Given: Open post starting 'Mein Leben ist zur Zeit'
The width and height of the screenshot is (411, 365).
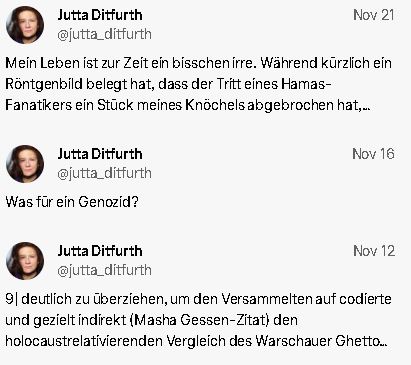Looking at the screenshot, I should tap(199, 84).
